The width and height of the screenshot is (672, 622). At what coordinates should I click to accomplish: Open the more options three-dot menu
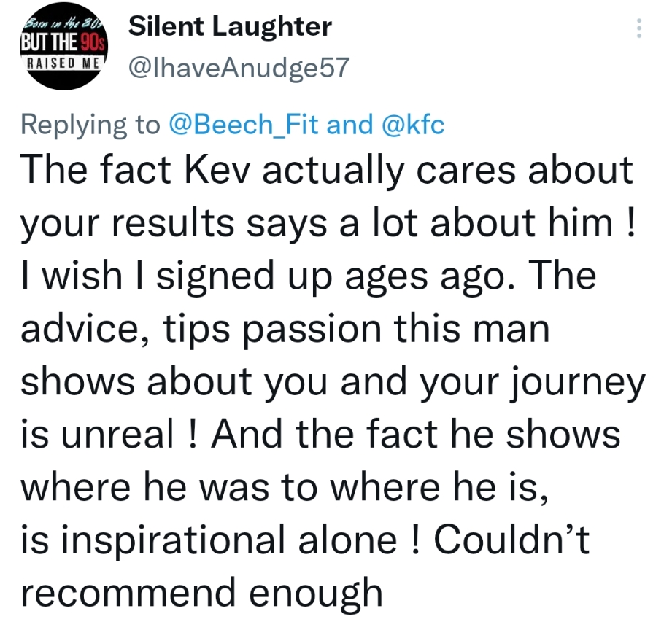pyautogui.click(x=639, y=28)
